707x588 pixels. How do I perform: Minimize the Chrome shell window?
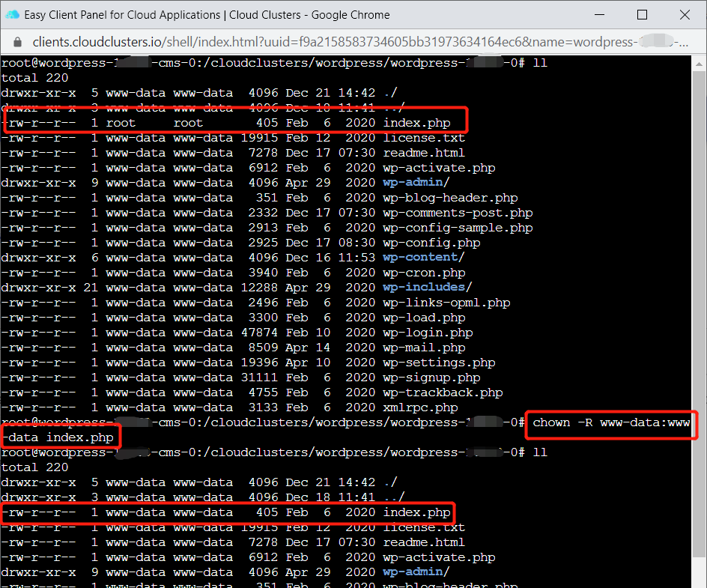pos(601,15)
